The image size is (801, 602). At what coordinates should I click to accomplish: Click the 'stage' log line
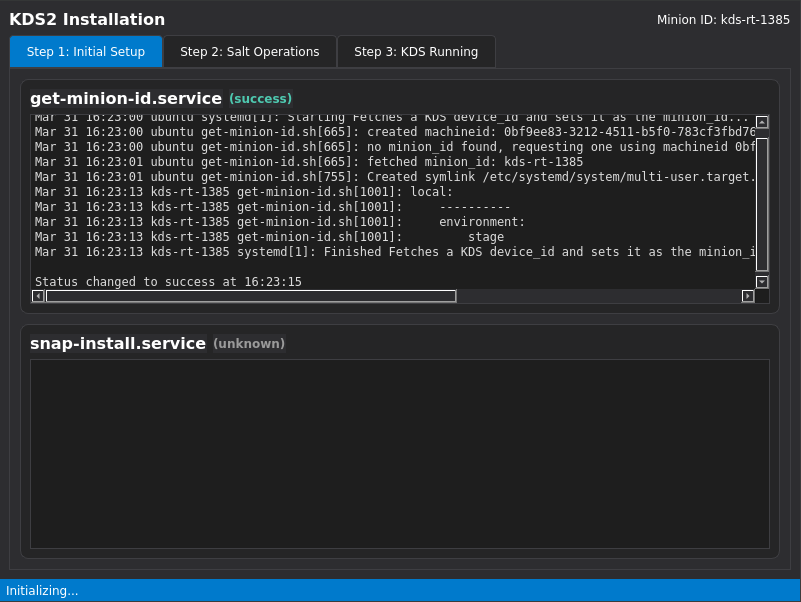pos(269,237)
